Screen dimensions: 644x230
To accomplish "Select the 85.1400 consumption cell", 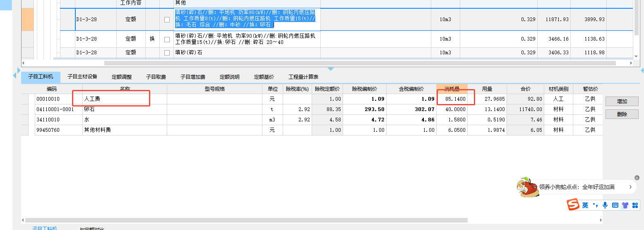I will tap(452, 99).
